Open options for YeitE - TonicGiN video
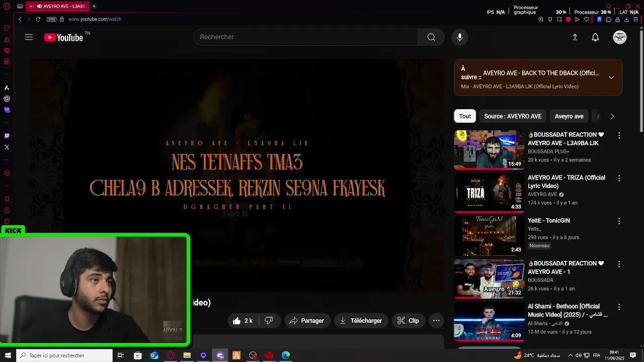The width and height of the screenshot is (644, 362). [x=619, y=221]
